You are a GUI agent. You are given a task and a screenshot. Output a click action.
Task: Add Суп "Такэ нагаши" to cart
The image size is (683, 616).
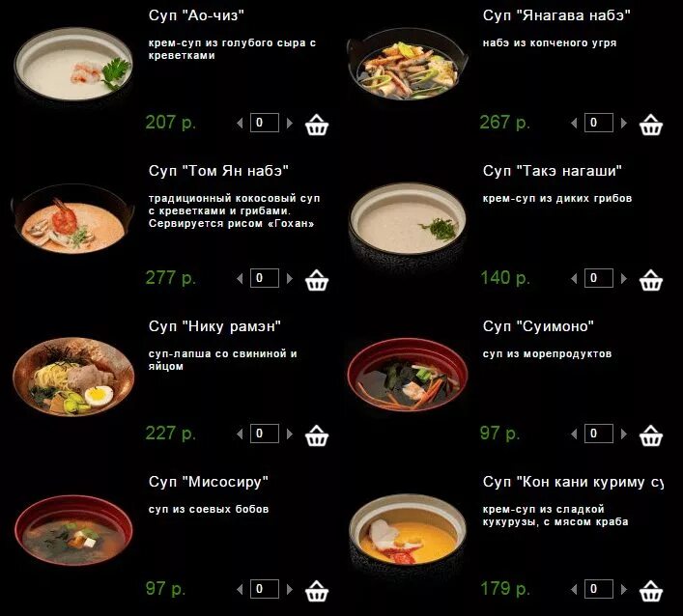[x=651, y=280]
